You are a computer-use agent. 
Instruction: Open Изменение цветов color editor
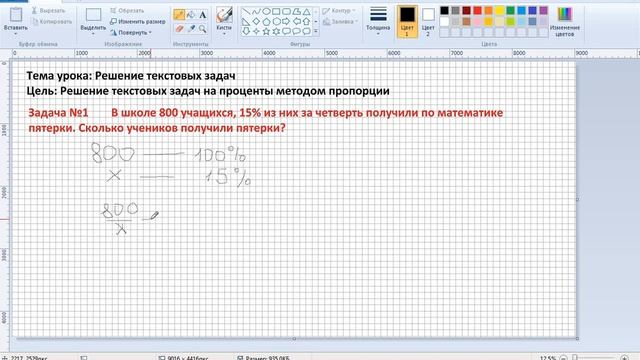[x=565, y=21]
